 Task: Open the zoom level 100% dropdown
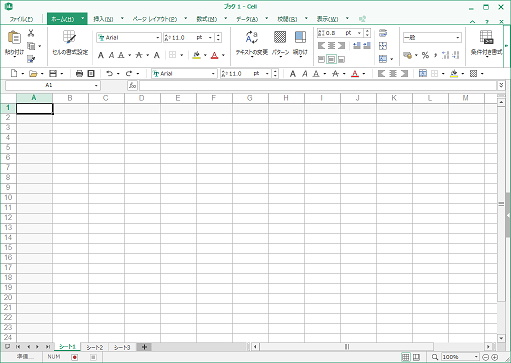point(476,357)
